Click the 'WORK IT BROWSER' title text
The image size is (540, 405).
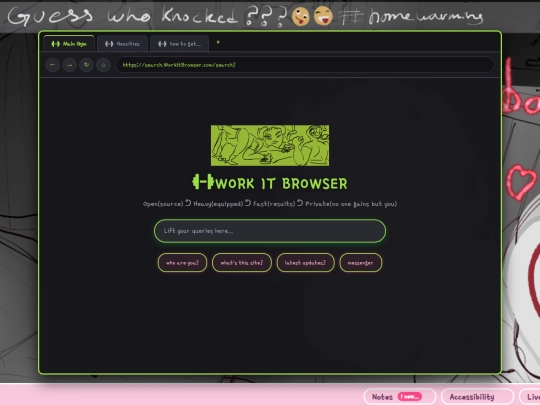tap(281, 183)
